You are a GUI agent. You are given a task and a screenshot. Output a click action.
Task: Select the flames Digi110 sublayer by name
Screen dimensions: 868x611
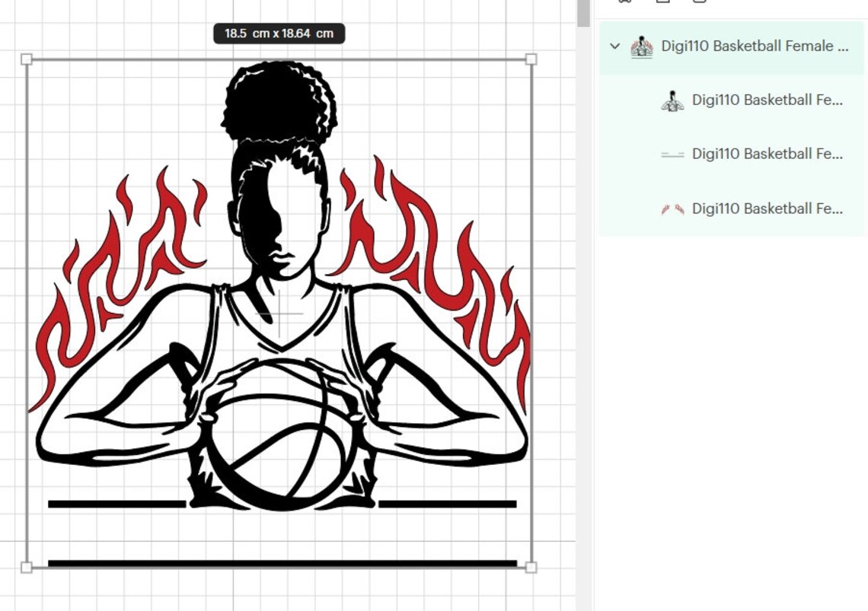point(767,208)
